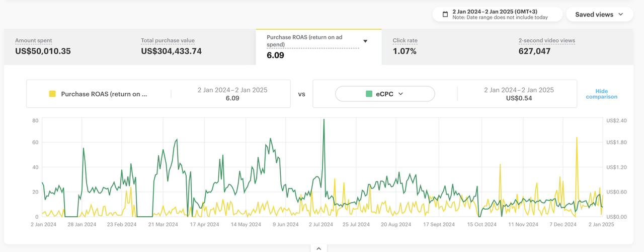This screenshot has width=644, height=252.
Task: Click the green eCPC legend swatch
Action: pyautogui.click(x=369, y=94)
